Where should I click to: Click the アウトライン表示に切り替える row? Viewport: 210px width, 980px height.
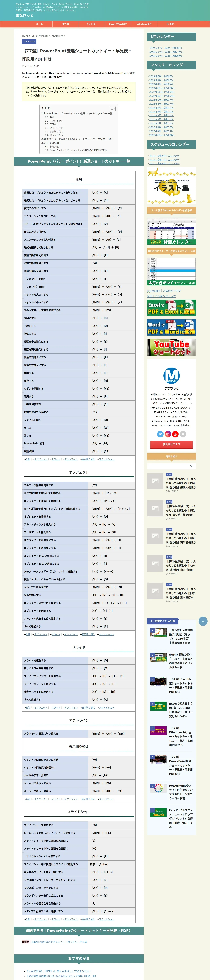tap(79, 734)
